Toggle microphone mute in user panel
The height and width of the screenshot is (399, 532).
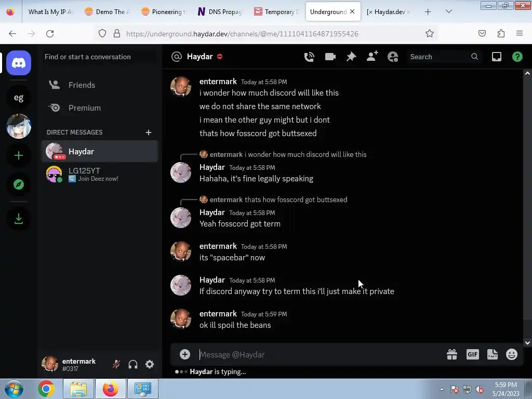(116, 364)
